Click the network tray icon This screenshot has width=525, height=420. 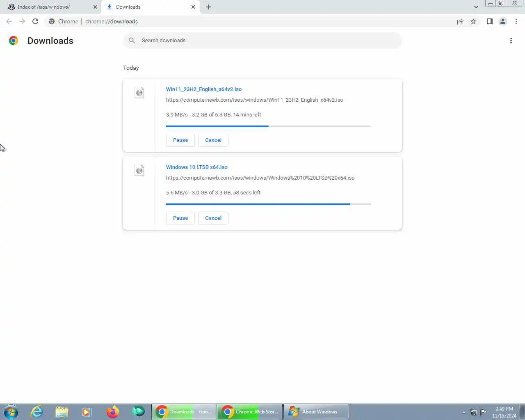pos(474,412)
